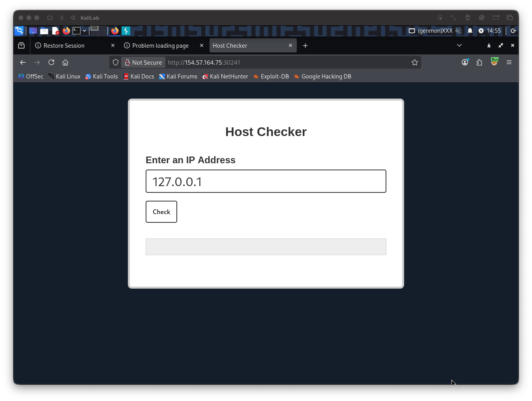Open the Exploit-DB bookmark
532x401 pixels.
click(271, 76)
